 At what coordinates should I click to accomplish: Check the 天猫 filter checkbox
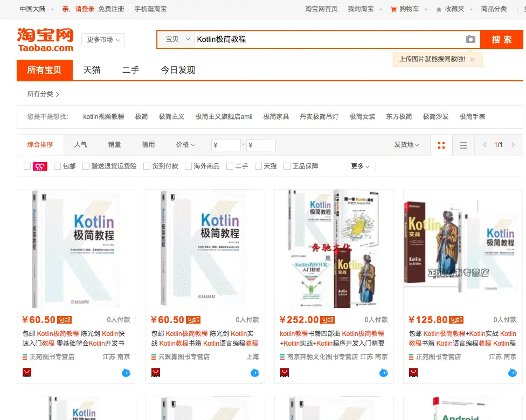[x=258, y=166]
